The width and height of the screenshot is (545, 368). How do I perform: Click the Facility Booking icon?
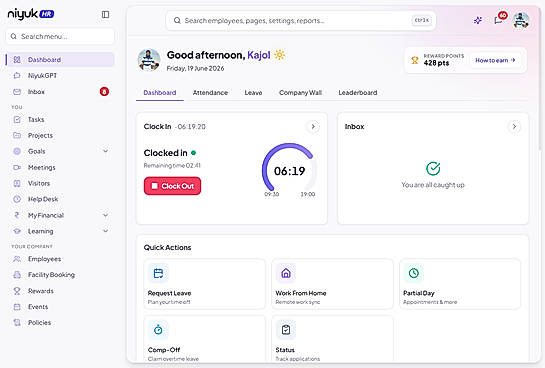click(x=17, y=275)
